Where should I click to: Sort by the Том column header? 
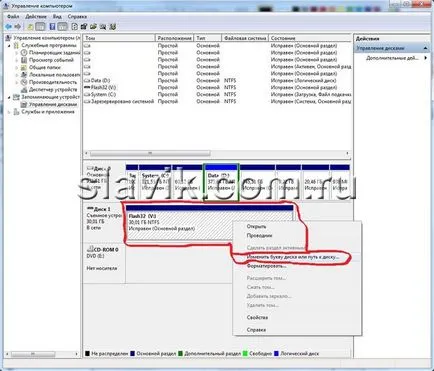(119, 38)
